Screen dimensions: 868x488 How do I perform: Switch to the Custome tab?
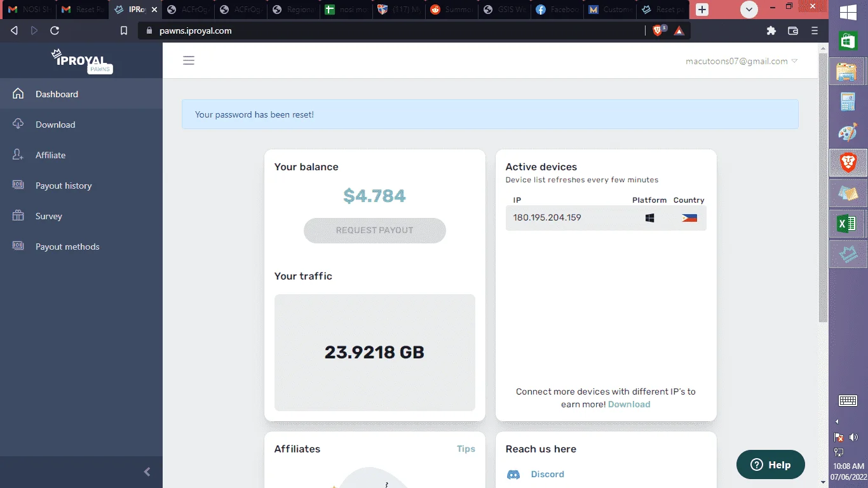611,10
